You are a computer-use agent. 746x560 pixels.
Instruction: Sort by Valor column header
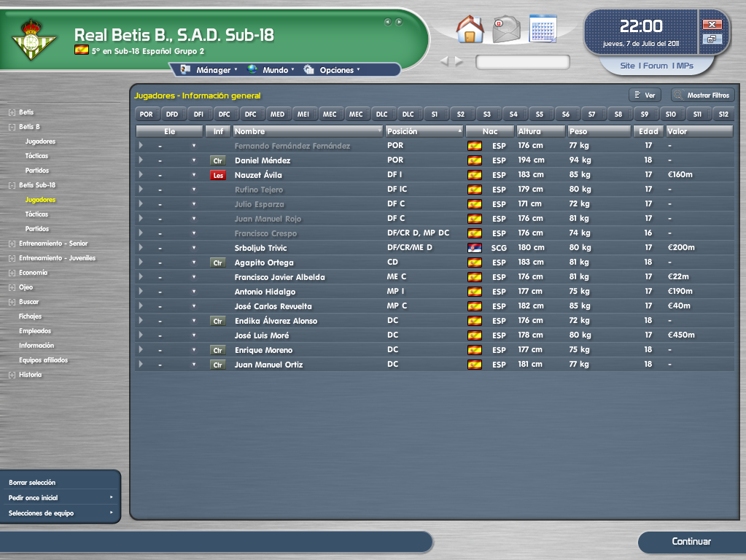click(699, 131)
